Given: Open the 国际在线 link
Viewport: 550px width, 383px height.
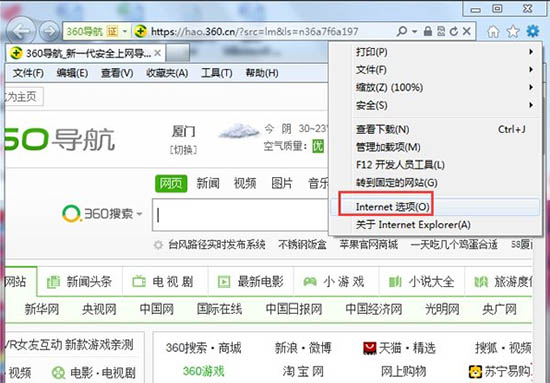Looking at the screenshot, I should (x=220, y=309).
